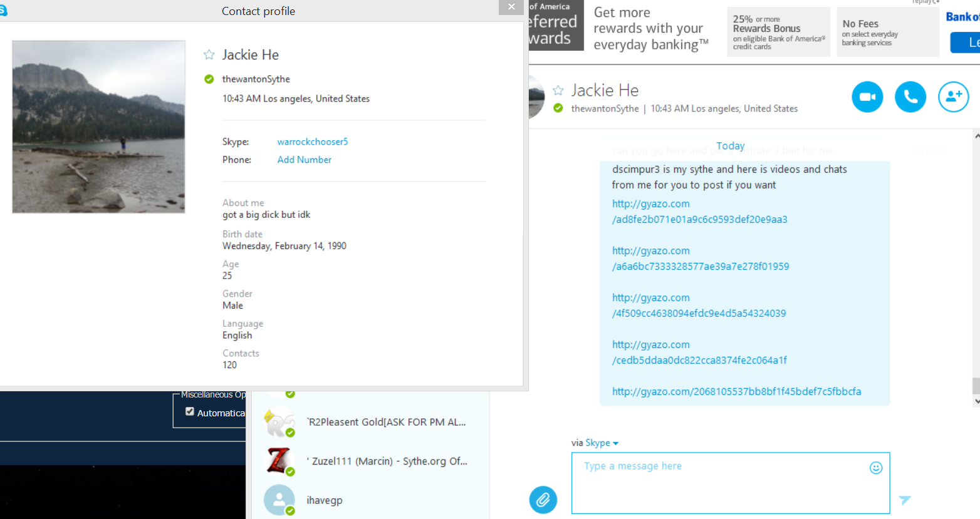Image resolution: width=980 pixels, height=519 pixels.
Task: Toggle the Automatically checkbox under Miscellaneous Options
Action: pos(190,411)
